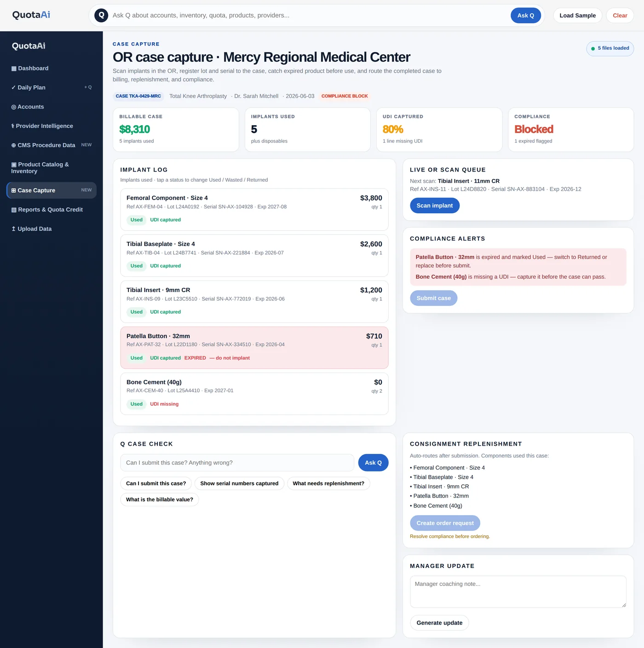Toggle Used status on Bone Cement
The height and width of the screenshot is (648, 644).
tap(137, 404)
